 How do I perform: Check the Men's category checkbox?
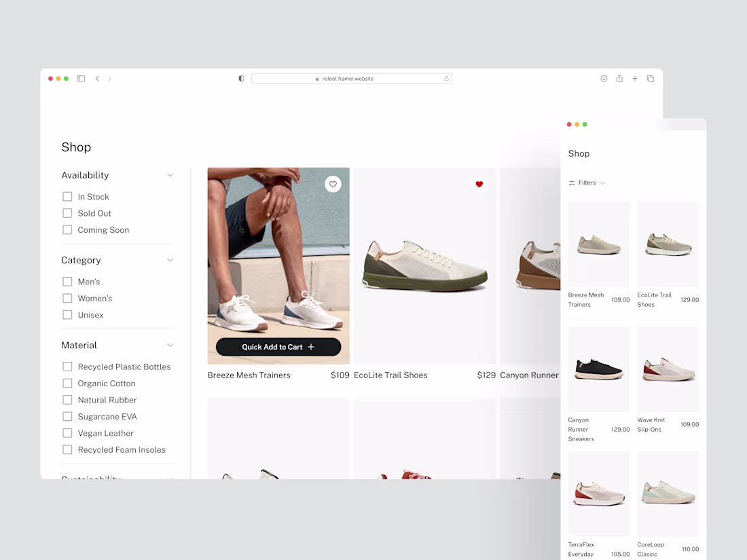point(68,282)
